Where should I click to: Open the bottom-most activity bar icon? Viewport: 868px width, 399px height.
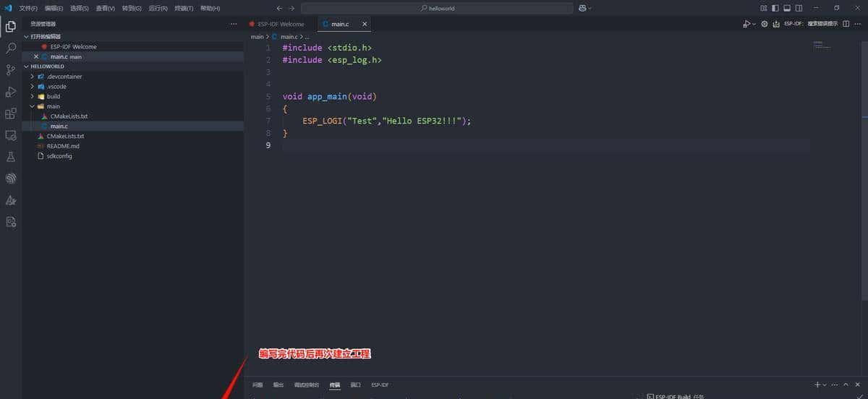pos(11,222)
